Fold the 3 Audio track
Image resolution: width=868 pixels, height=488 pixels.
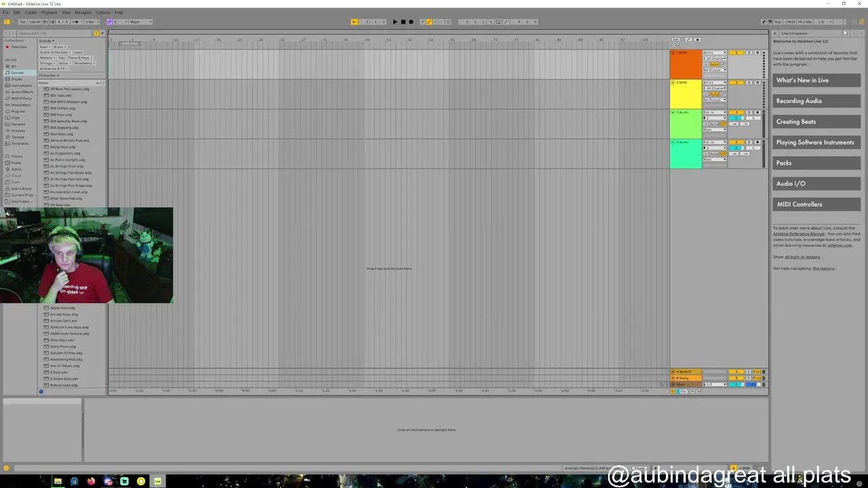coord(673,113)
